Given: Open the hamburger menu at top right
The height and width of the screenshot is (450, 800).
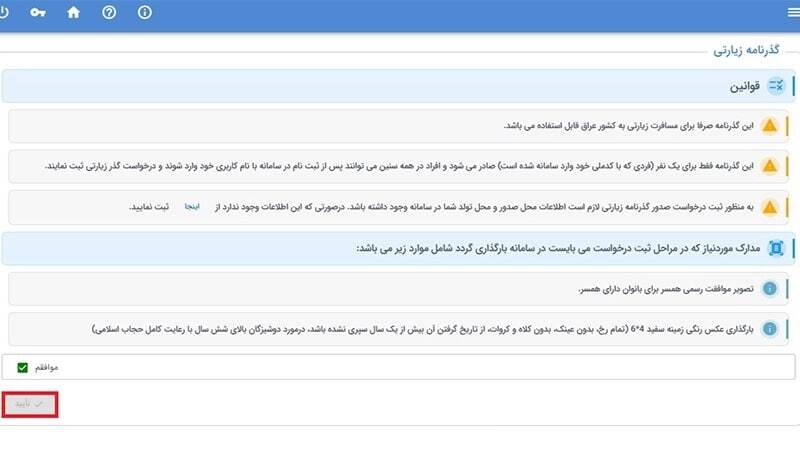Looking at the screenshot, I should [x=794, y=13].
